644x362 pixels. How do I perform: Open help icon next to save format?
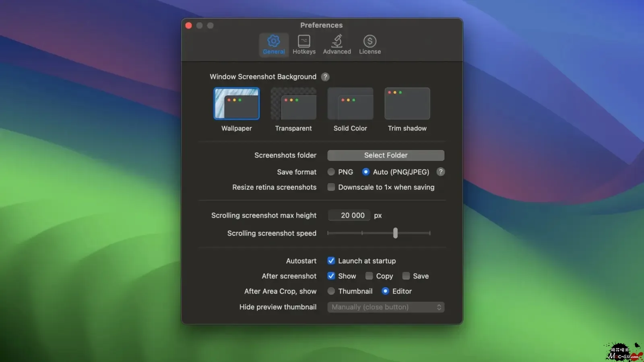click(441, 172)
